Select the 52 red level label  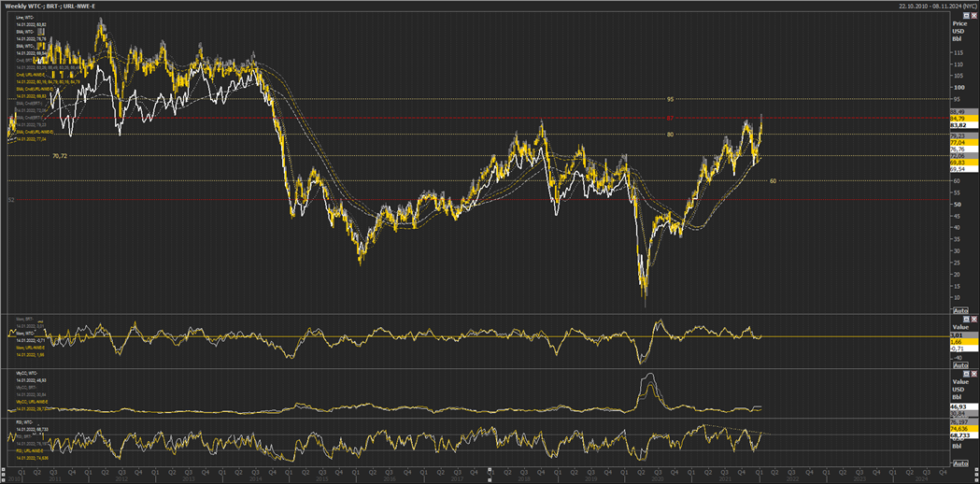pos(10,199)
